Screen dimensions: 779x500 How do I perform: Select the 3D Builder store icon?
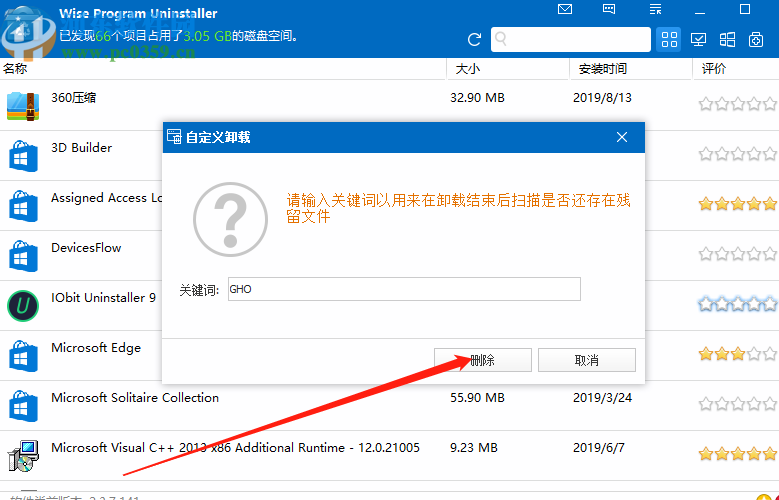click(x=23, y=156)
